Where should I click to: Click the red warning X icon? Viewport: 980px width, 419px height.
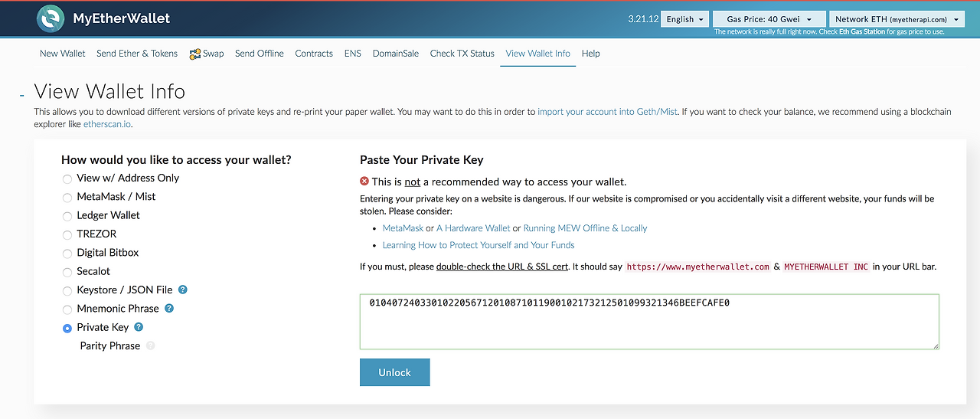point(364,182)
